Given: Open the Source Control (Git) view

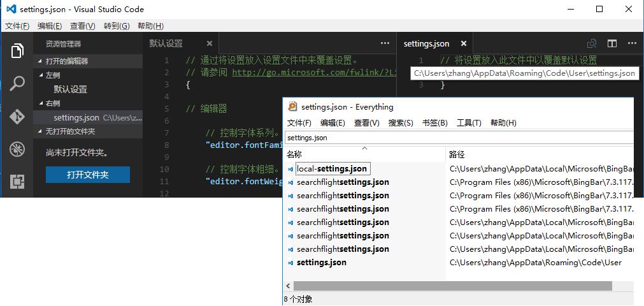Looking at the screenshot, I should [17, 117].
